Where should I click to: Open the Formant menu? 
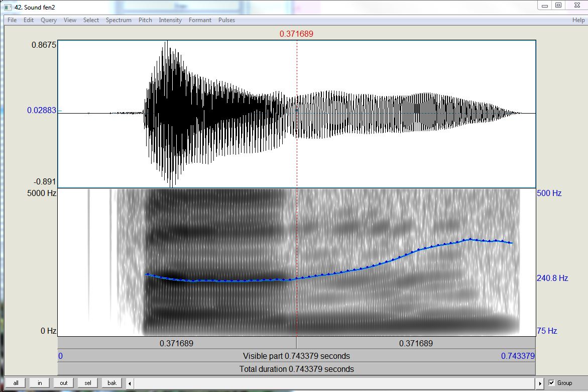pyautogui.click(x=200, y=20)
